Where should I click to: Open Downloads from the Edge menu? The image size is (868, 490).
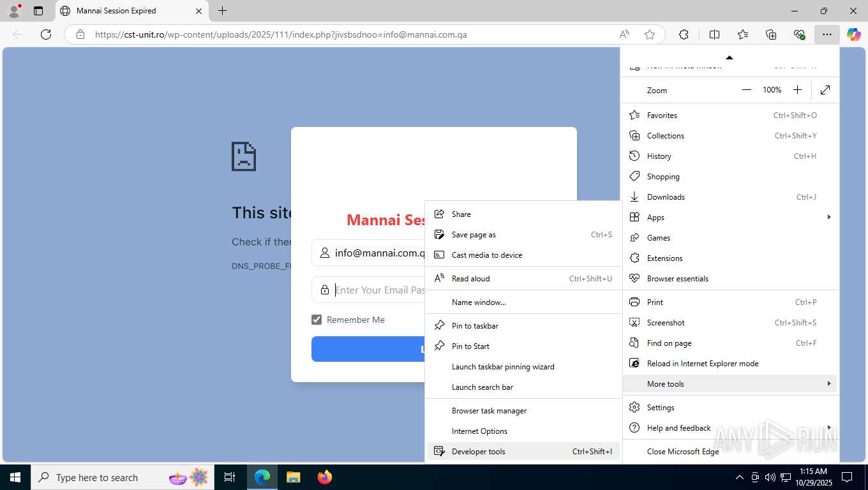[x=730, y=197]
